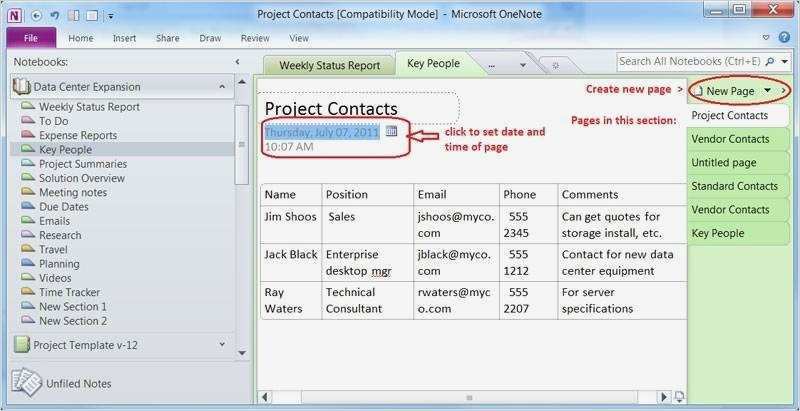The width and height of the screenshot is (800, 411).
Task: Click the jshoos@myco.com email cell
Action: (x=456, y=225)
